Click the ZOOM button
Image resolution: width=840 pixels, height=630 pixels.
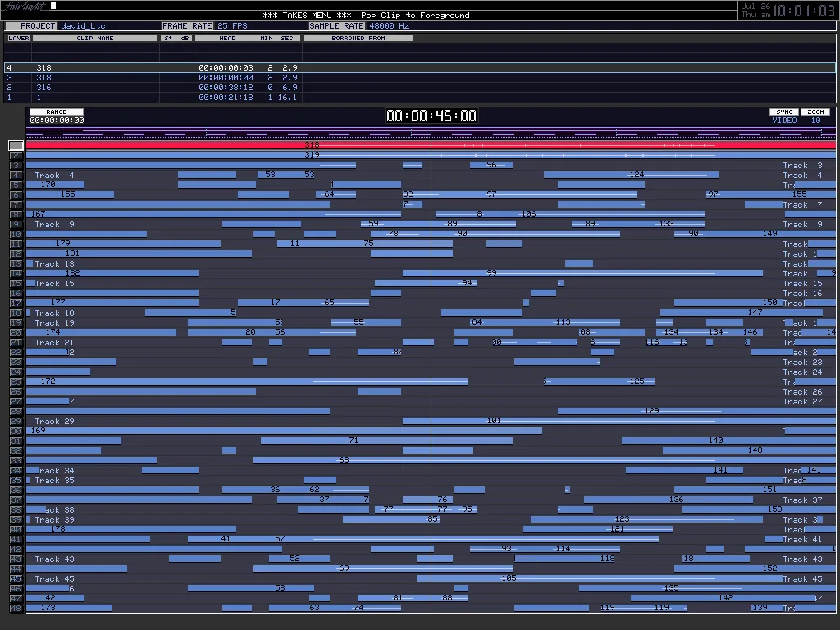(815, 112)
